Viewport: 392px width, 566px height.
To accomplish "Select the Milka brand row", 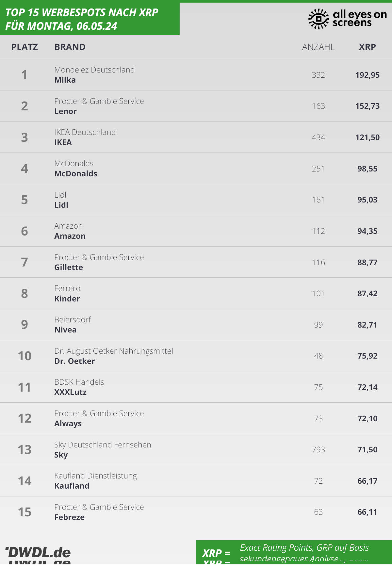I will click(196, 75).
